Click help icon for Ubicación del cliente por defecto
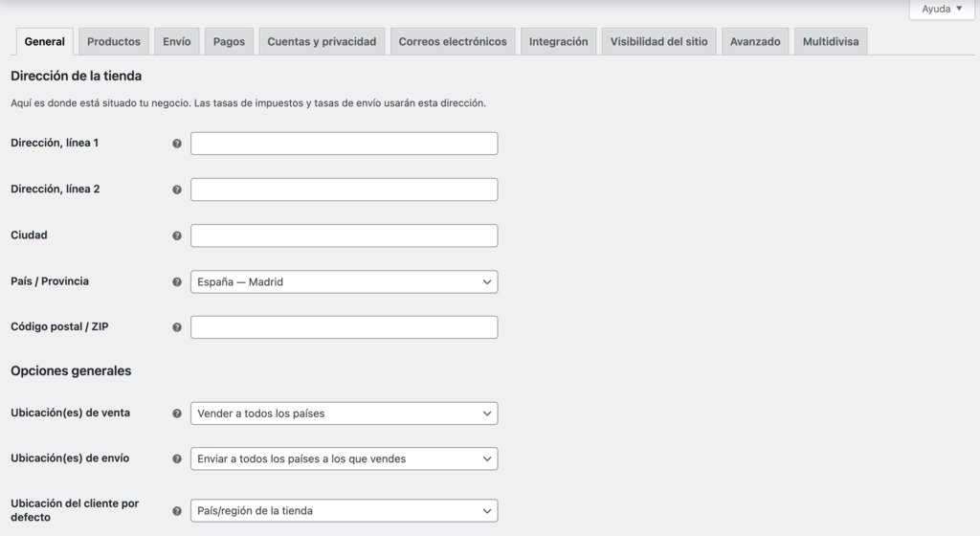Image resolution: width=980 pixels, height=536 pixels. tap(177, 511)
